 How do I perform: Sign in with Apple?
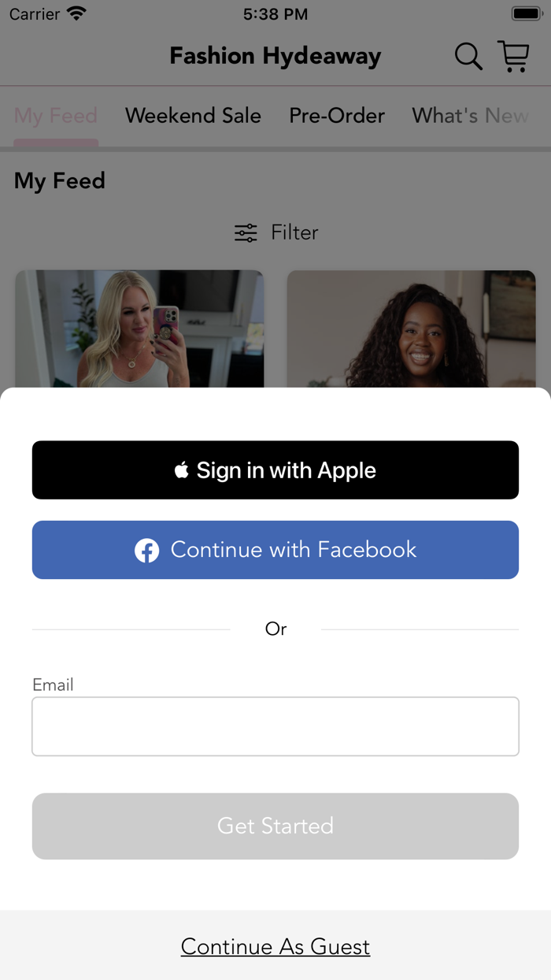(x=275, y=470)
